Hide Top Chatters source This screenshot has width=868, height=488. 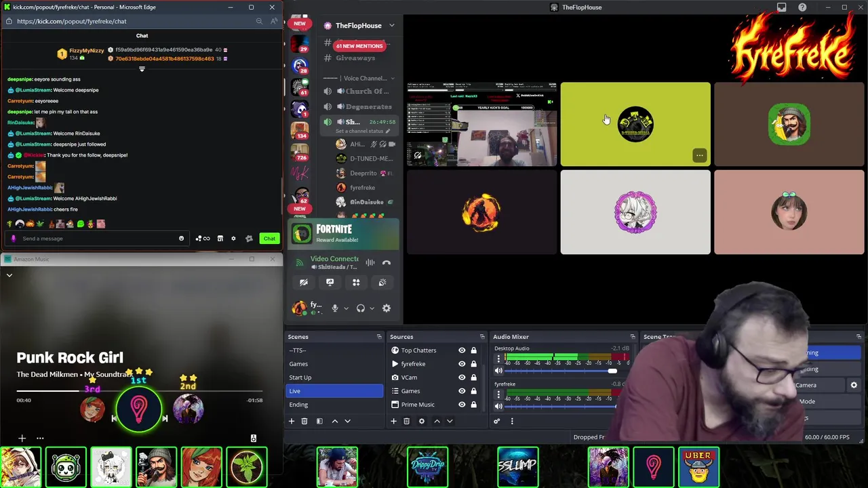click(462, 350)
